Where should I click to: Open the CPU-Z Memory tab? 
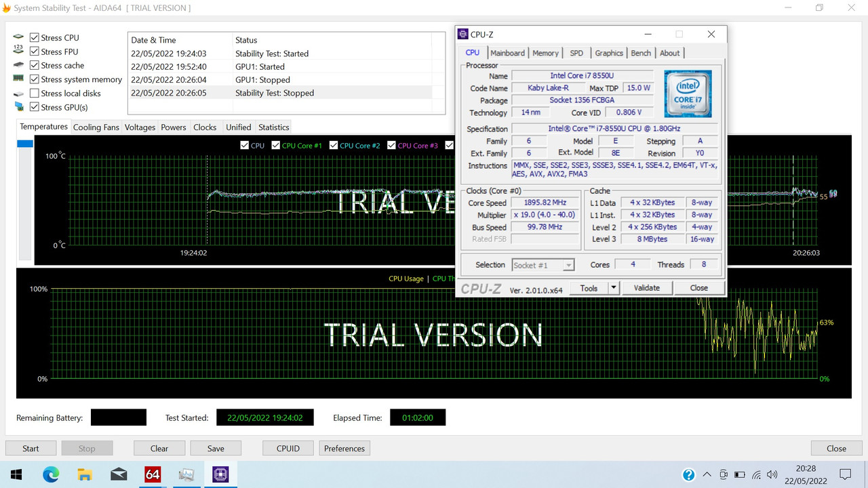545,53
